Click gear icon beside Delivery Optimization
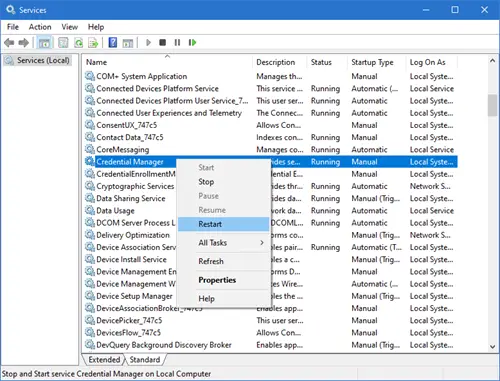Viewport: 500px width, 381px height. click(89, 235)
